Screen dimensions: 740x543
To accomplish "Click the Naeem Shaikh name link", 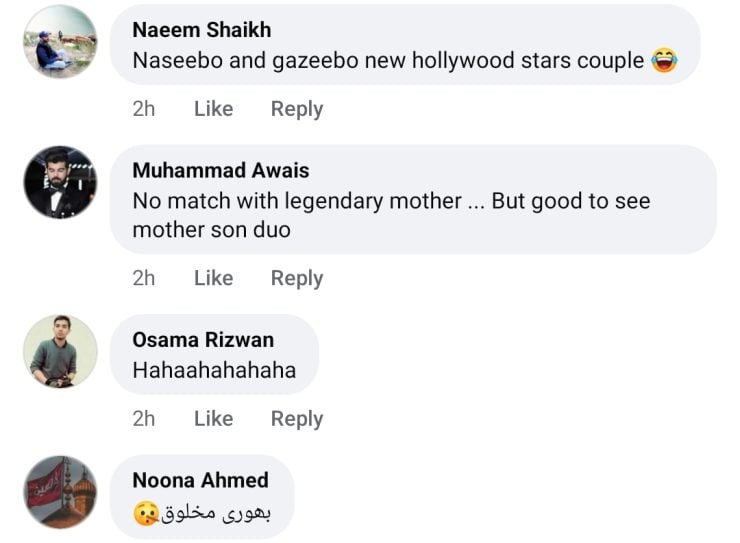I will pyautogui.click(x=201, y=30).
